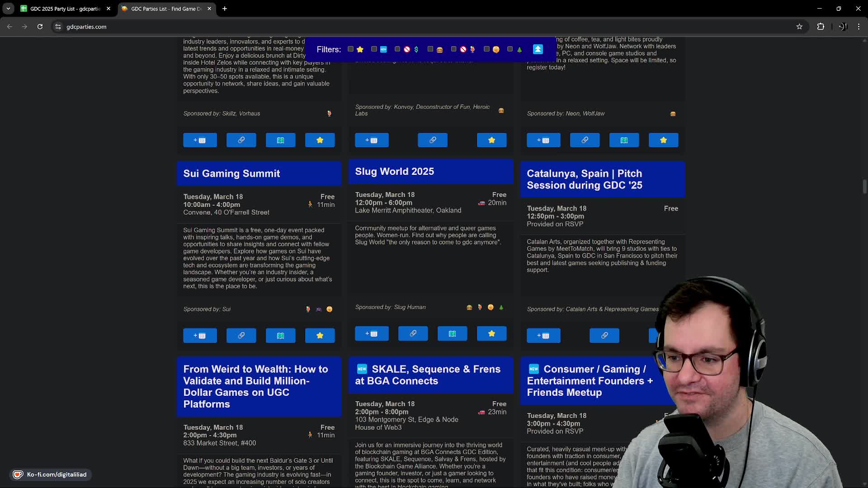This screenshot has width=868, height=488.
Task: Click '833 Market Street, #400' address
Action: click(x=219, y=443)
